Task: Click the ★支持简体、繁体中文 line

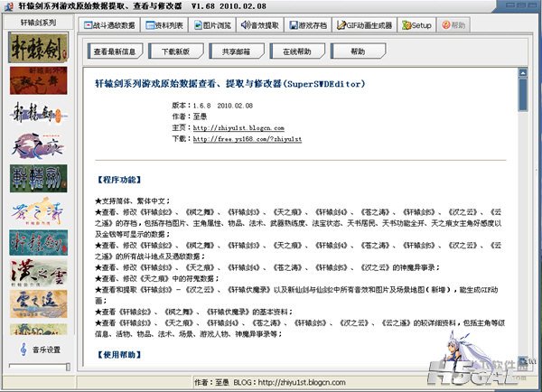Action: click(x=133, y=201)
